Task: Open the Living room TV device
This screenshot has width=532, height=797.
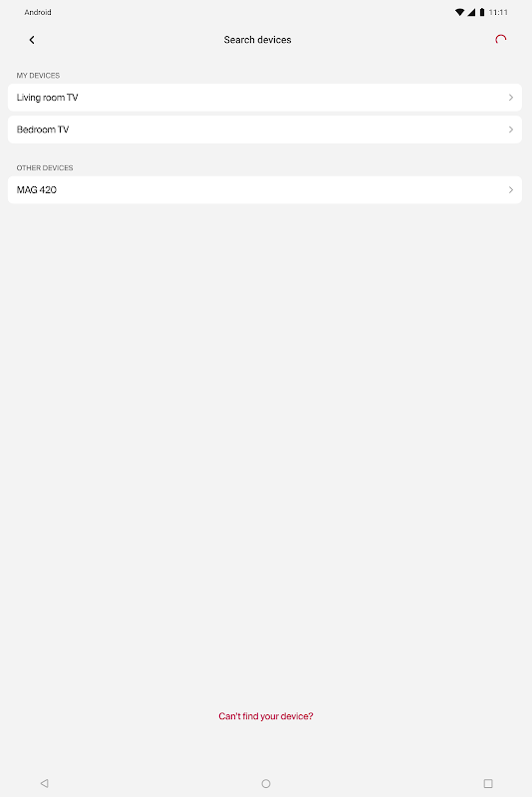Action: pos(265,98)
